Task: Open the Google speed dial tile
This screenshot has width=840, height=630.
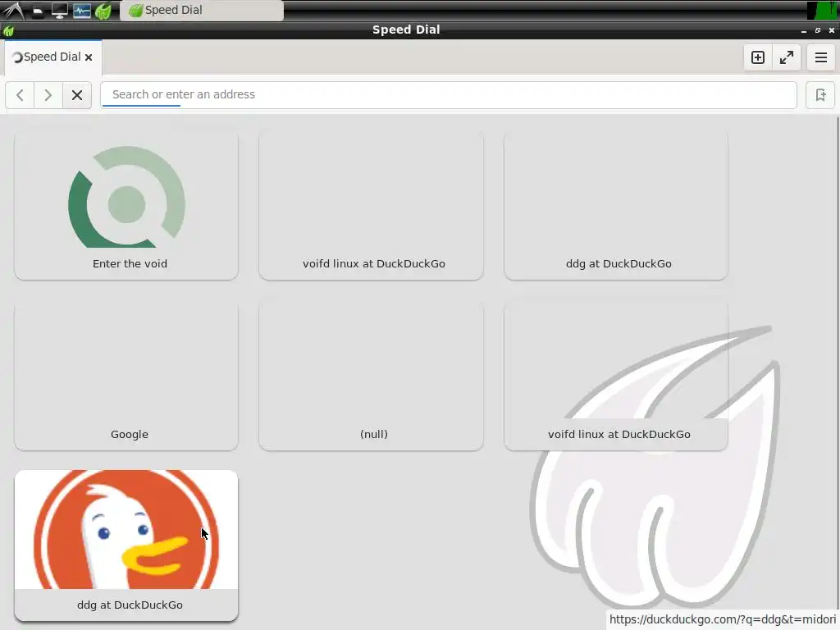Action: point(126,377)
